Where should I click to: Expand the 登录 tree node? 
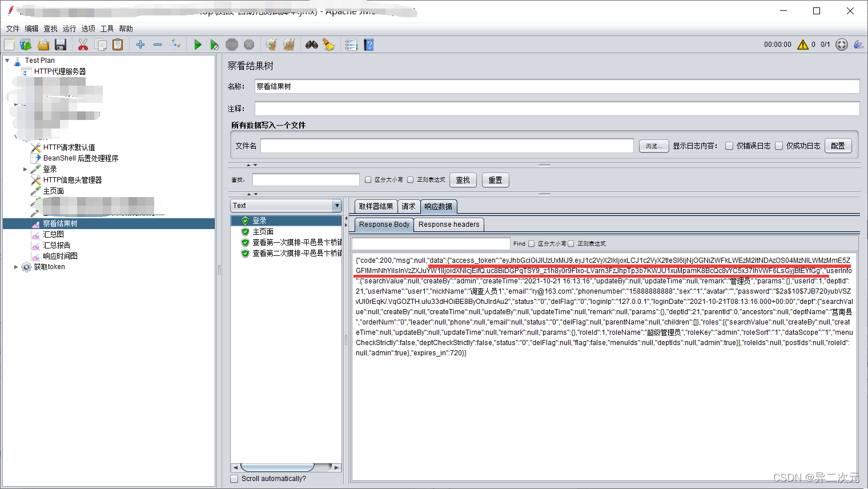(25, 169)
